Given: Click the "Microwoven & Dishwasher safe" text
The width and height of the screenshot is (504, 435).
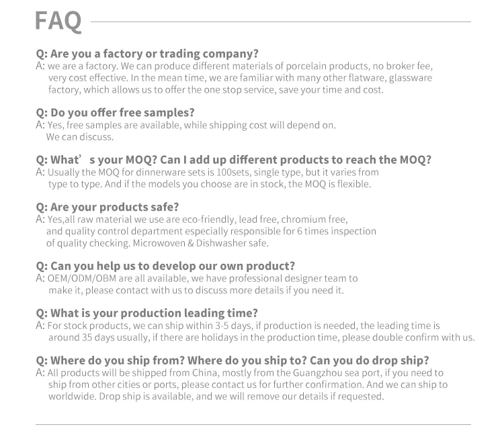Looking at the screenshot, I should point(200,243).
